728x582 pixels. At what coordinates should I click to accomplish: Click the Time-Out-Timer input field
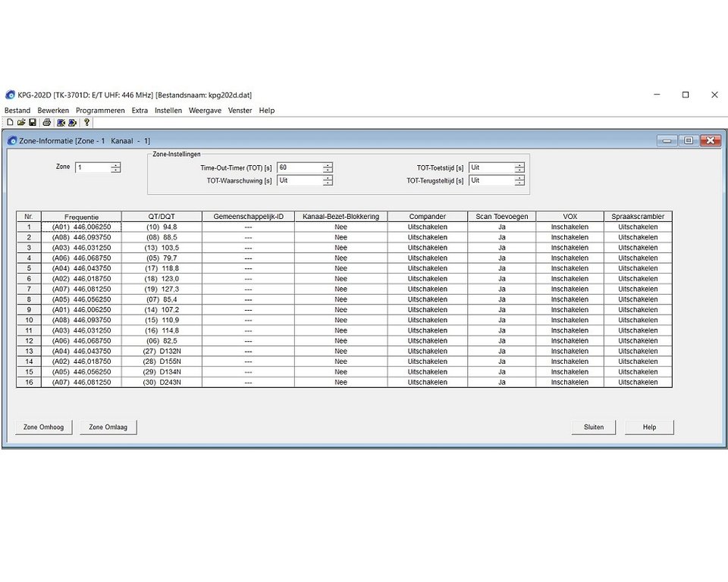[299, 167]
